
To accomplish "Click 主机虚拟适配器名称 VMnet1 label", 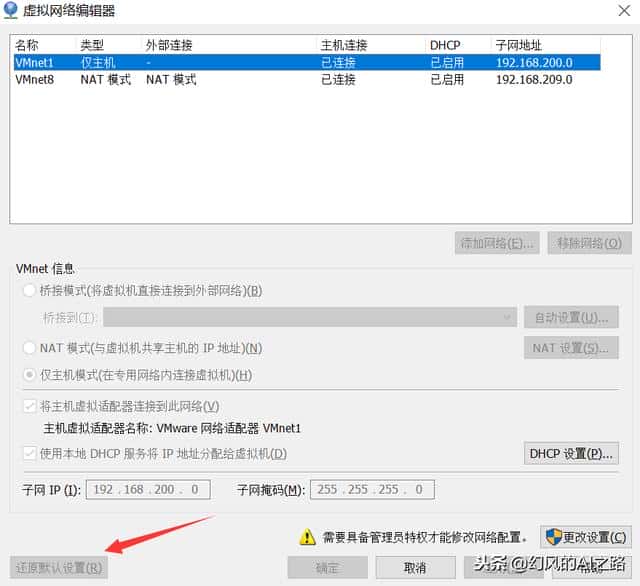I will pyautogui.click(x=172, y=428).
